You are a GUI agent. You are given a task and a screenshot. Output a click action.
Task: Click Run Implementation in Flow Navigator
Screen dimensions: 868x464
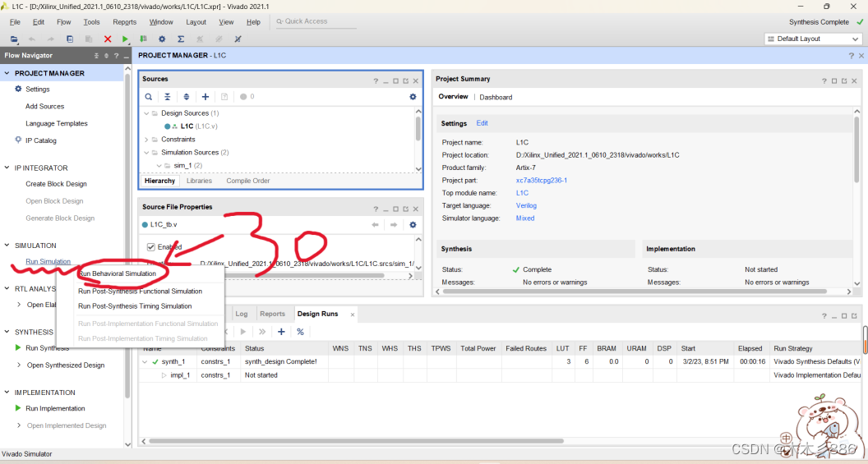(x=55, y=409)
